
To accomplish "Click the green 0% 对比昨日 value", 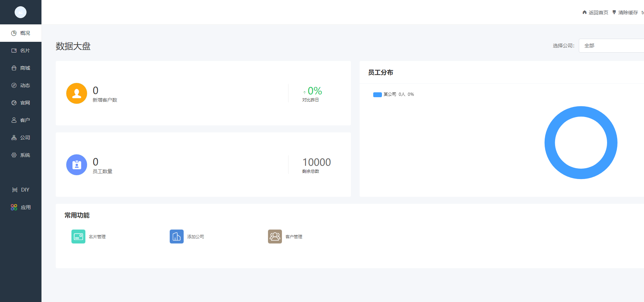I will pos(315,91).
